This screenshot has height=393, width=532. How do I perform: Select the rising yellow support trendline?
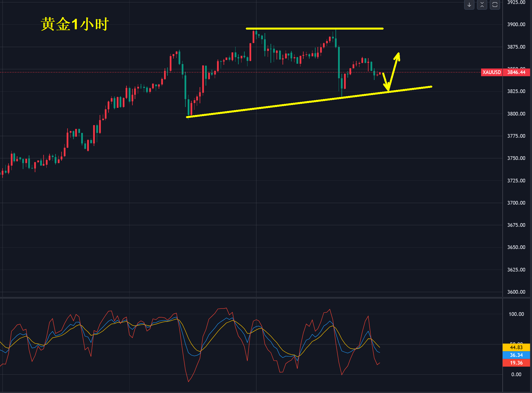(309, 102)
